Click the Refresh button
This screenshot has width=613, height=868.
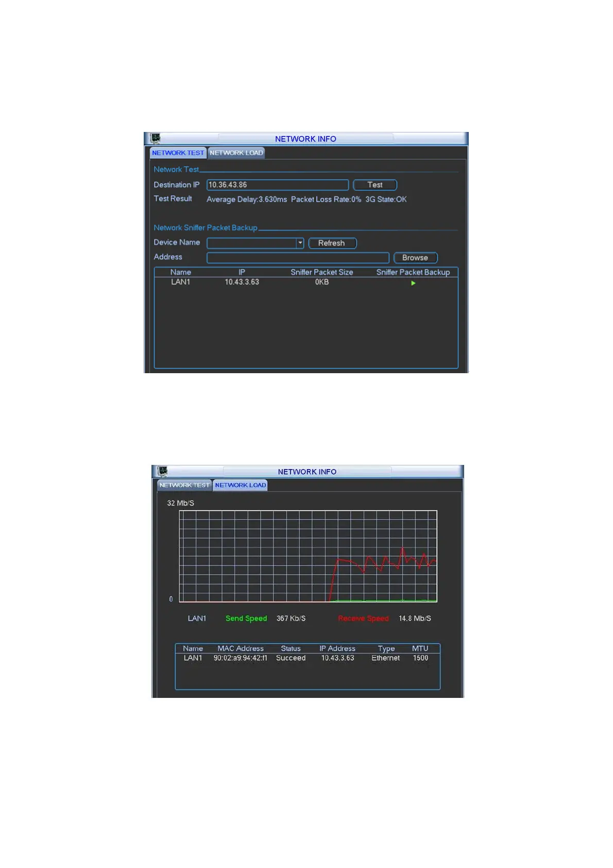332,243
